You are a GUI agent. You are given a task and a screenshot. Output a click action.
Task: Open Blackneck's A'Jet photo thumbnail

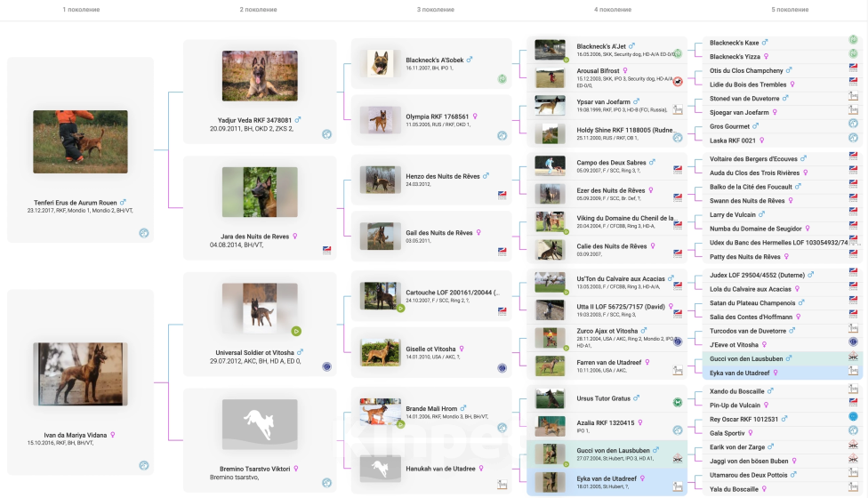(x=550, y=50)
